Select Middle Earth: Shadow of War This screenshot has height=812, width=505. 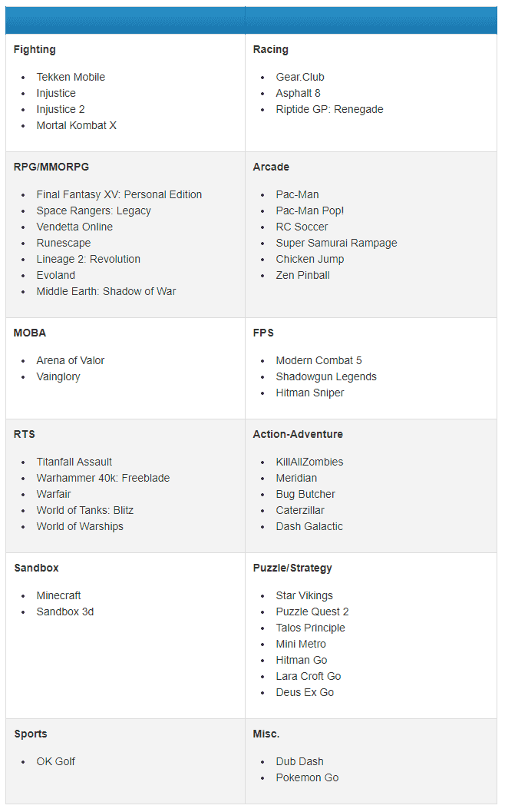106,292
